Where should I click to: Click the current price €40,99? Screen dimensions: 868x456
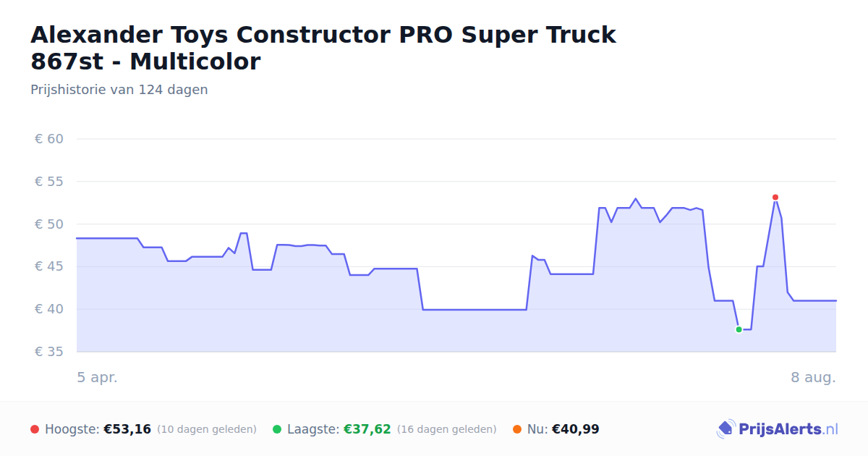576,429
